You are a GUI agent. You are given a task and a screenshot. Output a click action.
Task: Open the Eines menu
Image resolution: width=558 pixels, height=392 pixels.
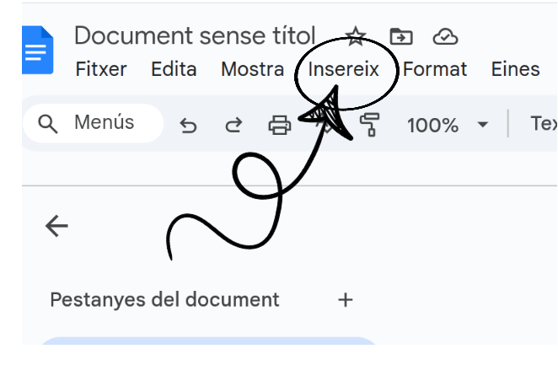(515, 69)
